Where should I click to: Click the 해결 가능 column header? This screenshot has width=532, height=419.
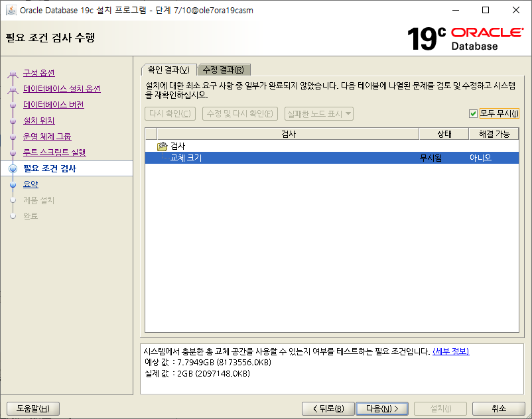pyautogui.click(x=494, y=134)
